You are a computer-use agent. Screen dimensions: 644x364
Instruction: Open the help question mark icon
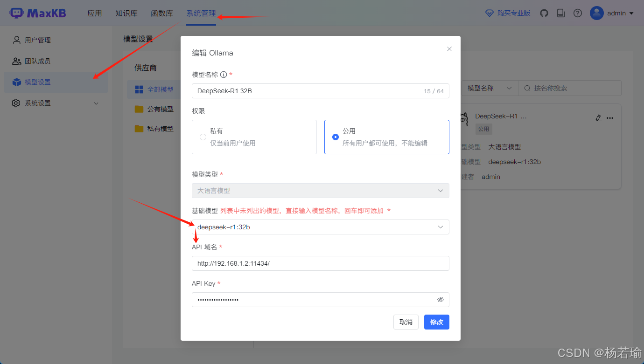(x=578, y=13)
